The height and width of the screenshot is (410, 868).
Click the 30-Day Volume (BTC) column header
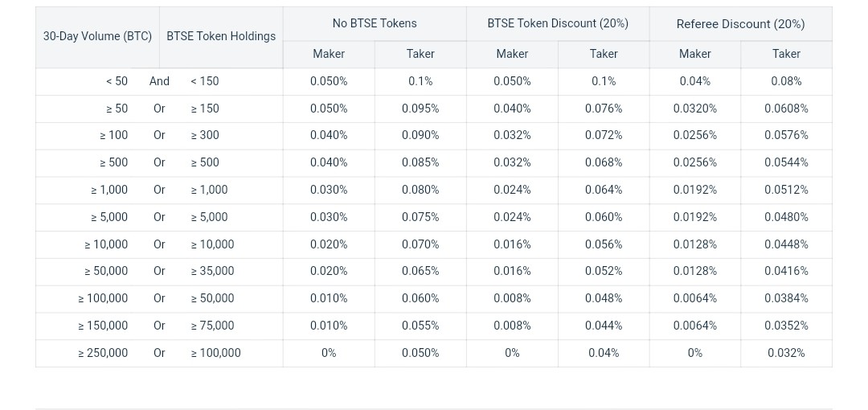click(97, 36)
